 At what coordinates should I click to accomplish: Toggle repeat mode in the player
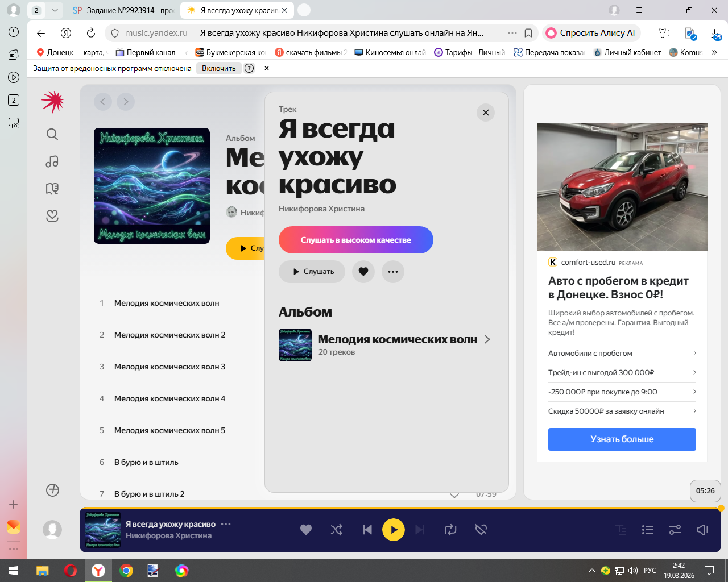point(450,530)
